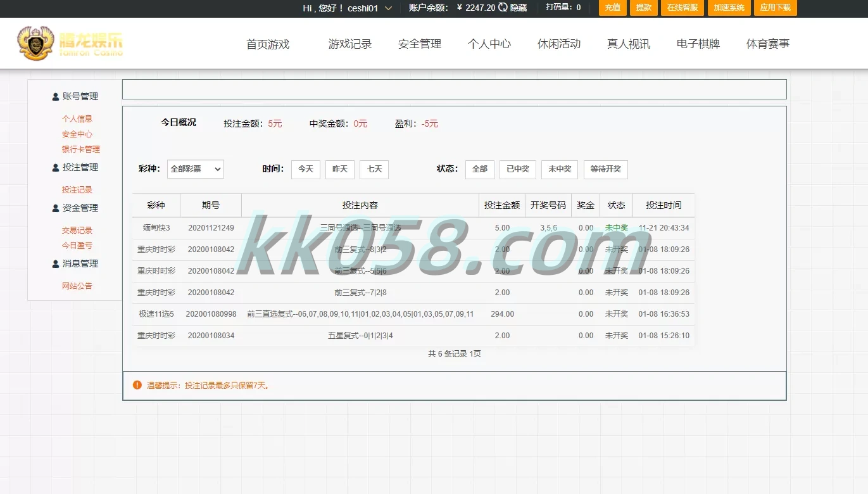This screenshot has height=494, width=868.
Task: Open 今日盈亏 in sidebar
Action: (x=77, y=246)
